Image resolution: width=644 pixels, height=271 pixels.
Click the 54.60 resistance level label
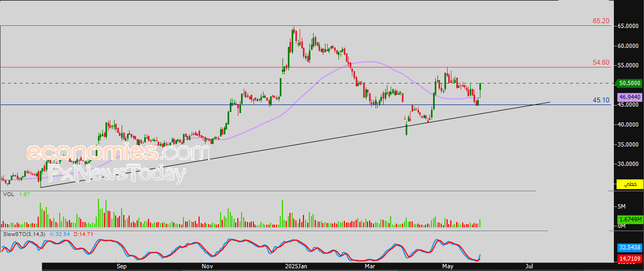[x=601, y=62]
